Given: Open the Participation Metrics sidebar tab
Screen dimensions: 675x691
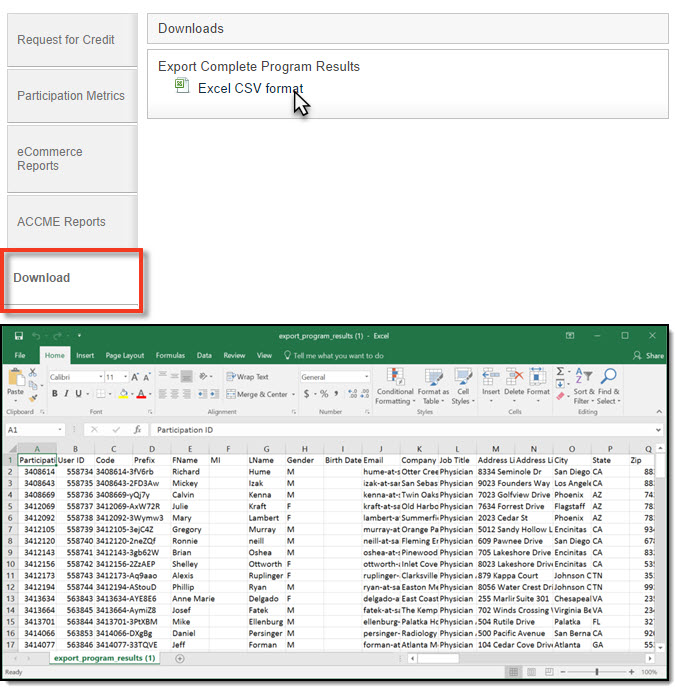Looking at the screenshot, I should coord(72,96).
